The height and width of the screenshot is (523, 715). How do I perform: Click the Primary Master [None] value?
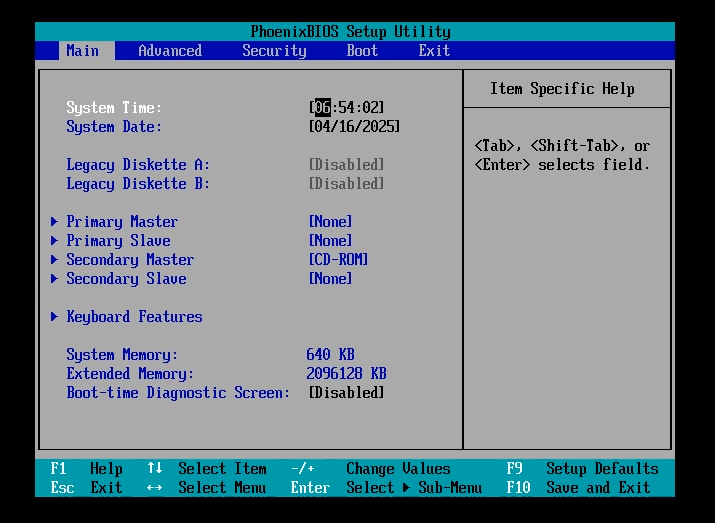(331, 222)
